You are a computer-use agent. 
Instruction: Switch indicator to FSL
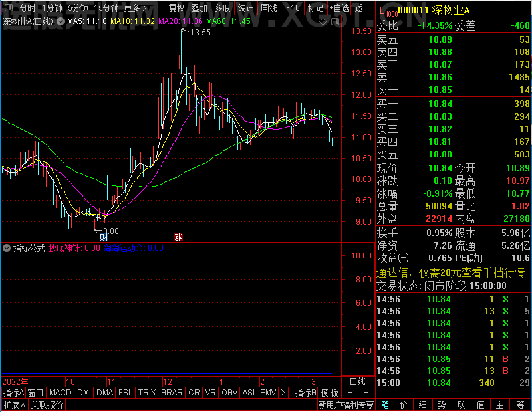[x=126, y=393]
